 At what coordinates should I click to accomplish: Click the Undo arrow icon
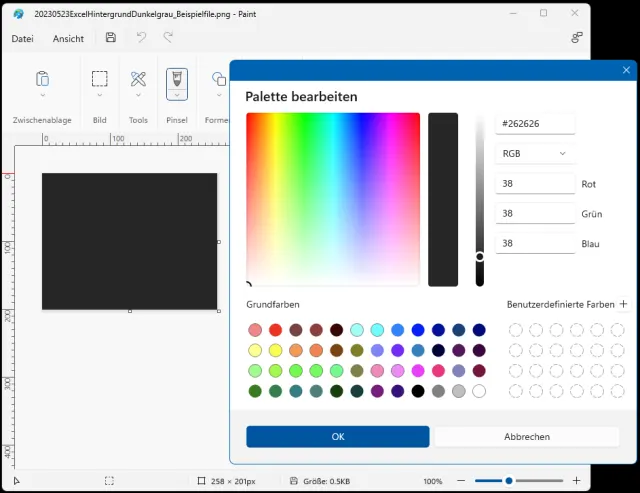coord(141,38)
